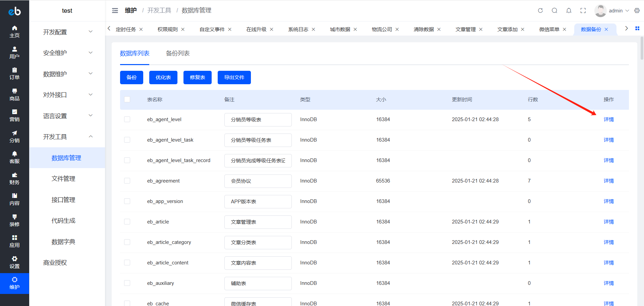The width and height of the screenshot is (644, 306).
Task: Collapse the 开发工具 menu group
Action: click(67, 137)
